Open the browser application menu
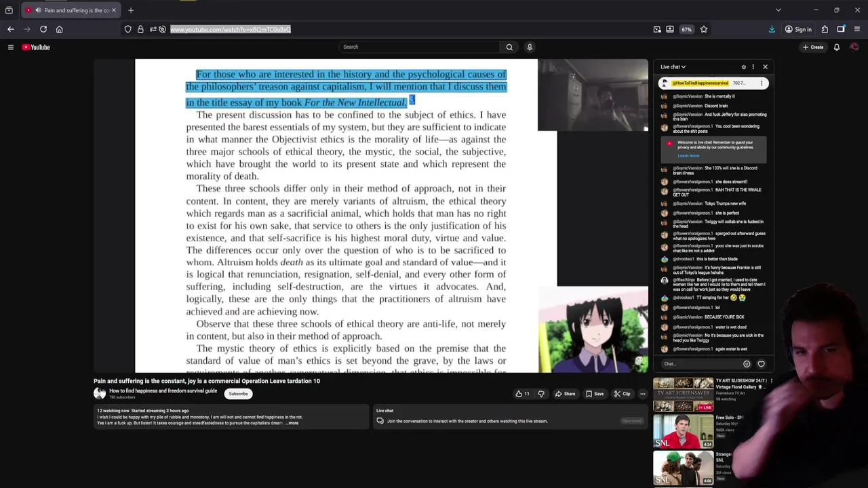The width and height of the screenshot is (868, 488). [x=857, y=29]
